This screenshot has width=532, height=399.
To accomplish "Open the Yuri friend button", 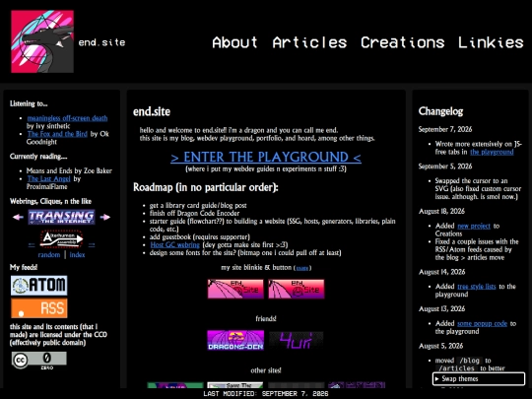I will point(297,340).
